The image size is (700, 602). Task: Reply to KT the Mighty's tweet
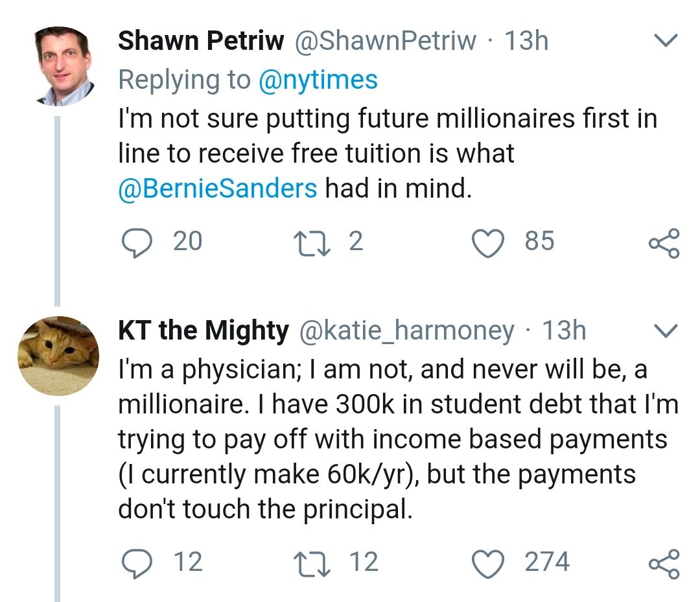135,562
